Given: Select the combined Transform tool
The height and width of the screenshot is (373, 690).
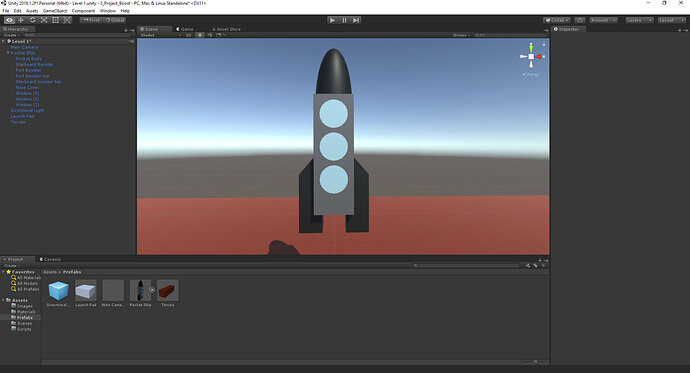Looking at the screenshot, I should tap(67, 20).
